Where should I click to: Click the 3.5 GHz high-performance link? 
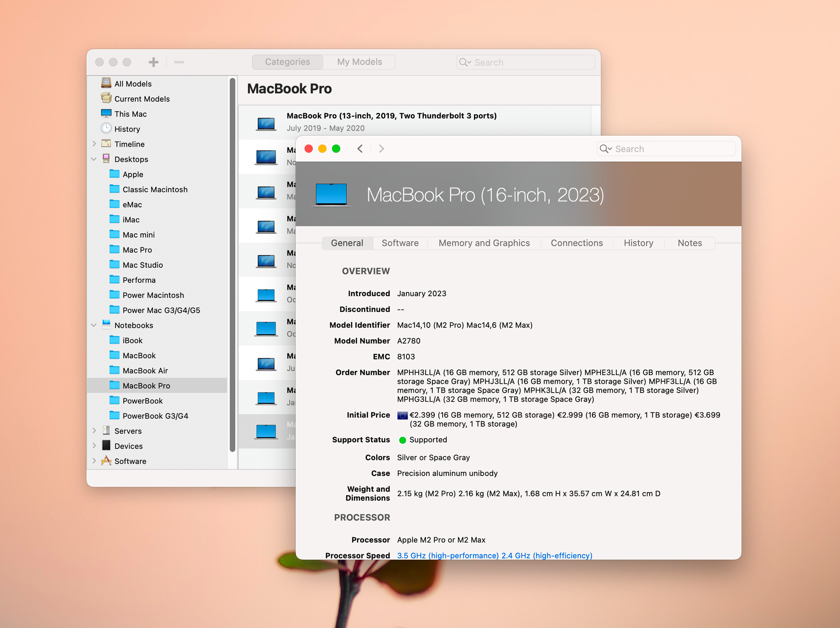[447, 555]
